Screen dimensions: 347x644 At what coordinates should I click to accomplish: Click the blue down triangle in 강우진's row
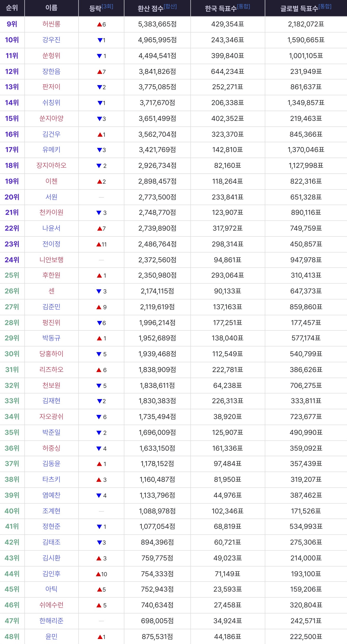100,40
